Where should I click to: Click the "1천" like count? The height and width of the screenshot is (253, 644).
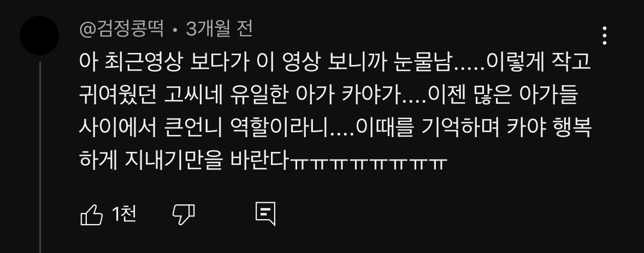[x=124, y=214]
